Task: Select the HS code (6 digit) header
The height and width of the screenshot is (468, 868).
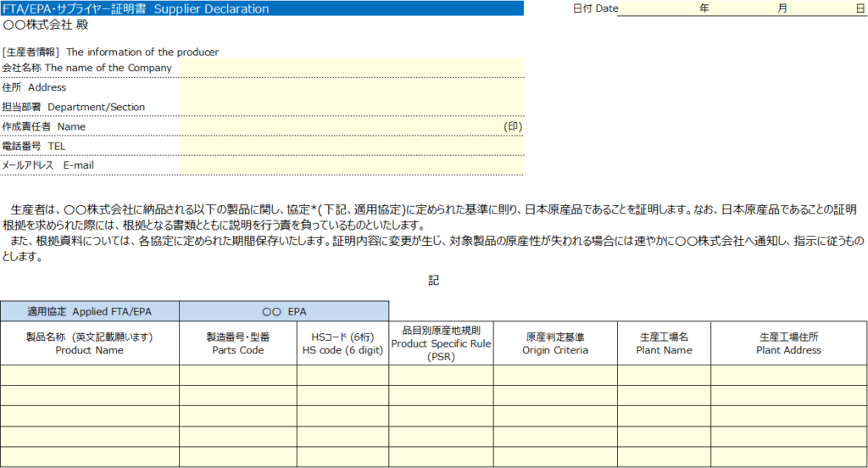Action: 342,343
